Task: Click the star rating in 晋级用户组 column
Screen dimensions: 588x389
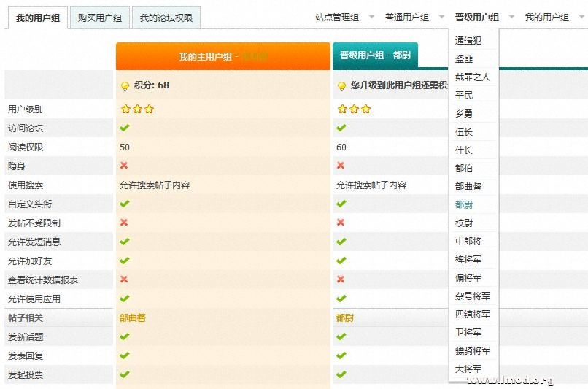Action: (x=354, y=109)
